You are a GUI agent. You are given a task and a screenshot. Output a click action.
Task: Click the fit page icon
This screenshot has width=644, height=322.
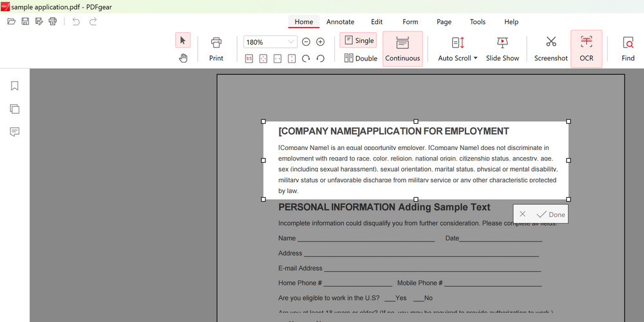(x=263, y=59)
